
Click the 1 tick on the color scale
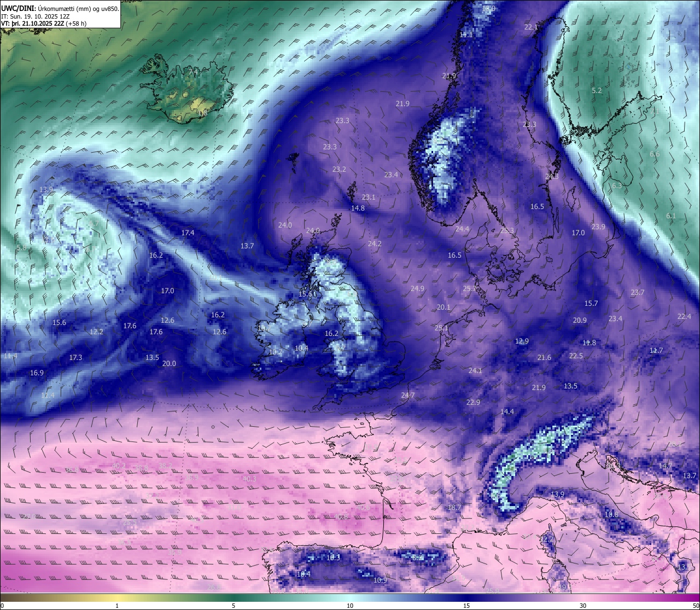click(117, 606)
